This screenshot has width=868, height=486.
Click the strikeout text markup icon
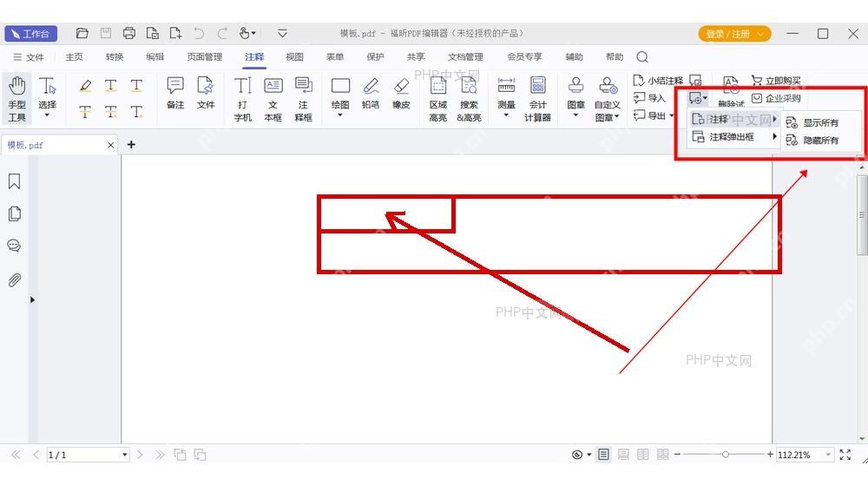pos(85,111)
